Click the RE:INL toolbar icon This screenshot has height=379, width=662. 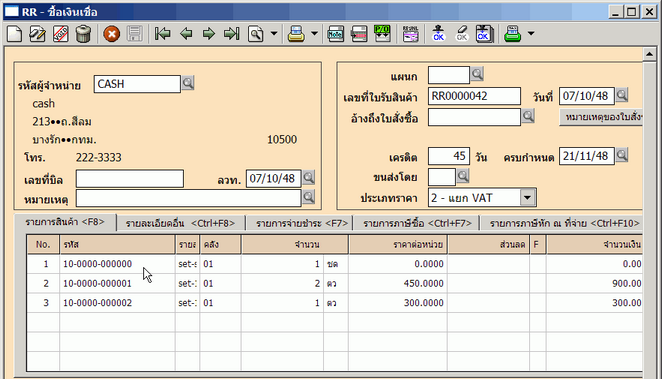(x=410, y=34)
